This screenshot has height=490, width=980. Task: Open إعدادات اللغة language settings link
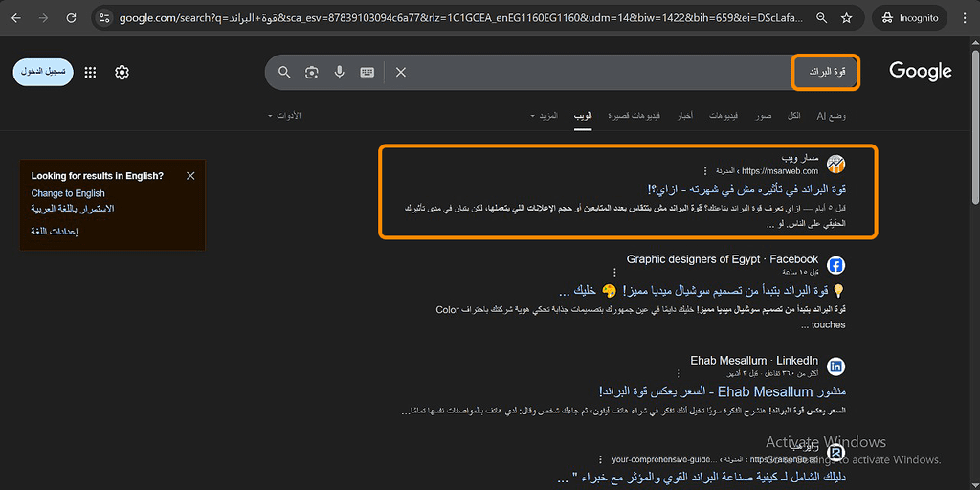55,232
